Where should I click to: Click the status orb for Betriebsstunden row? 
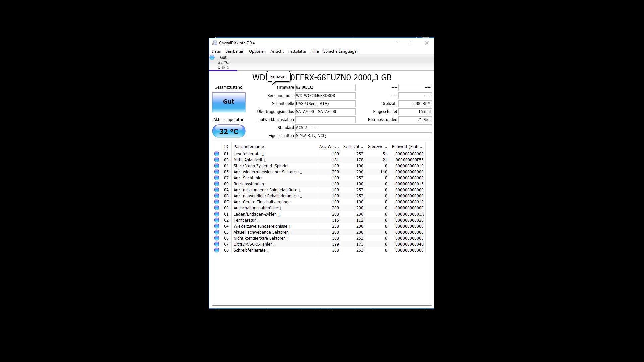click(x=217, y=184)
